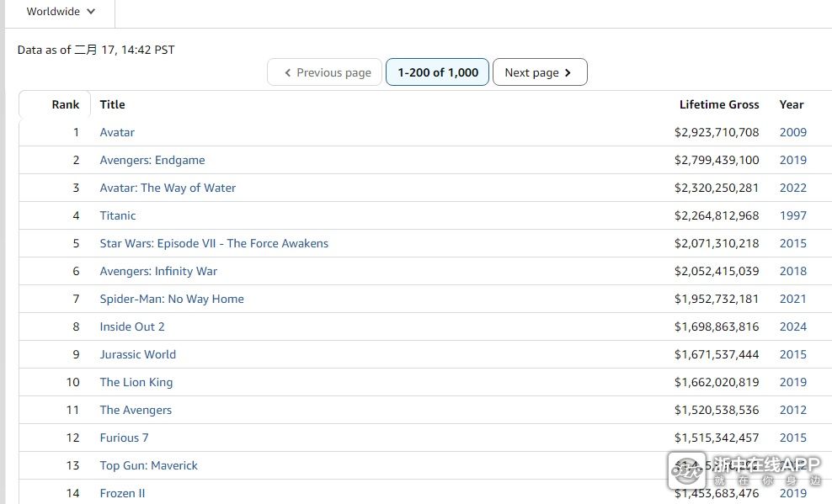Open the Avatar movie link
This screenshot has width=832, height=504.
(x=117, y=132)
